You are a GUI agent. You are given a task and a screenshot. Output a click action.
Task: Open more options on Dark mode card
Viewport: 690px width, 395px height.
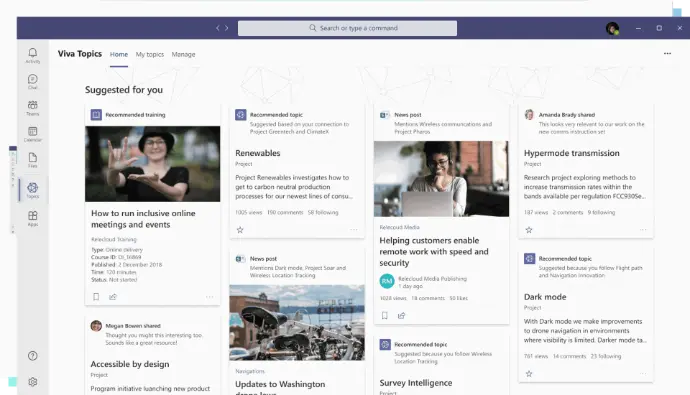(643, 373)
